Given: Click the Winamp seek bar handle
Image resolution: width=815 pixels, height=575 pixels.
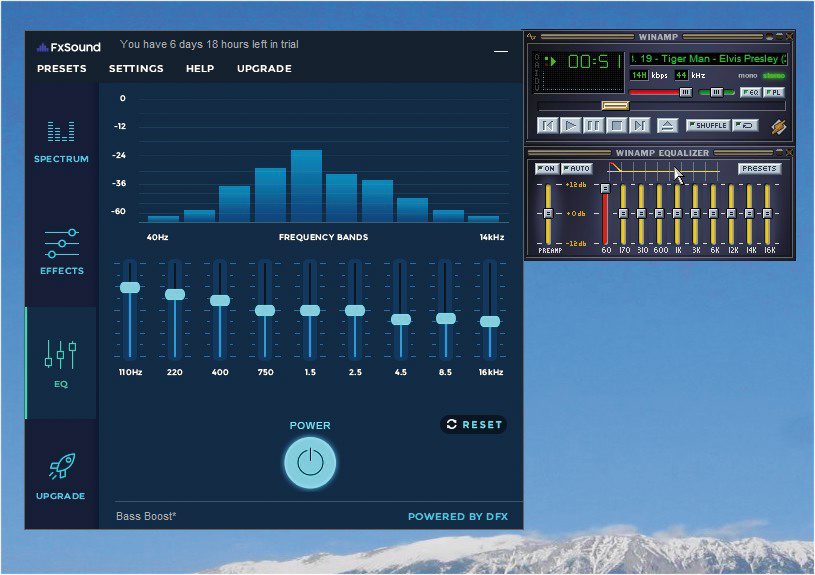Looking at the screenshot, I should point(615,106).
